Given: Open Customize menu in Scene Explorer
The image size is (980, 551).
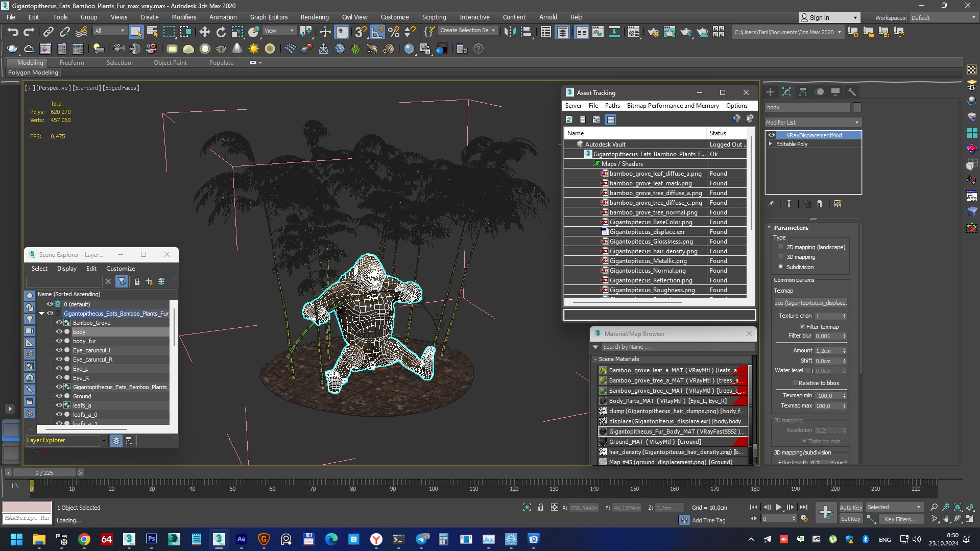Looking at the screenshot, I should (121, 269).
